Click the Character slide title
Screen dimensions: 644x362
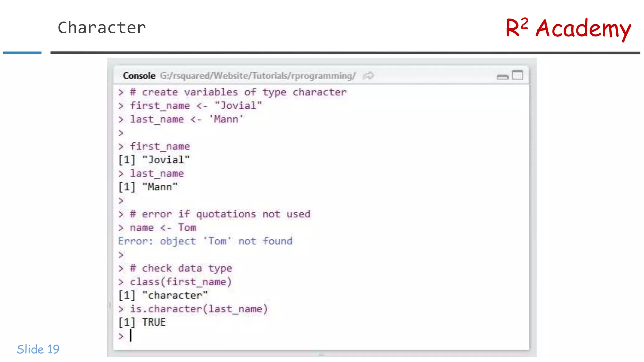pos(102,28)
